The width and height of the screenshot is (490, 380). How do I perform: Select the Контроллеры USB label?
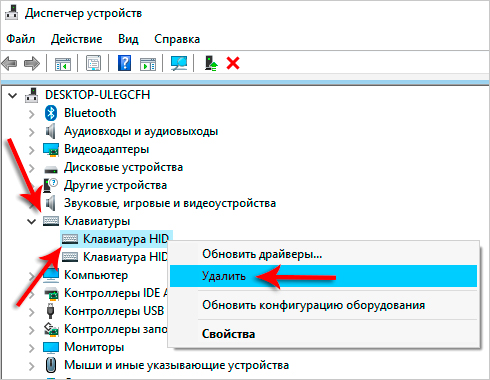pyautogui.click(x=114, y=311)
